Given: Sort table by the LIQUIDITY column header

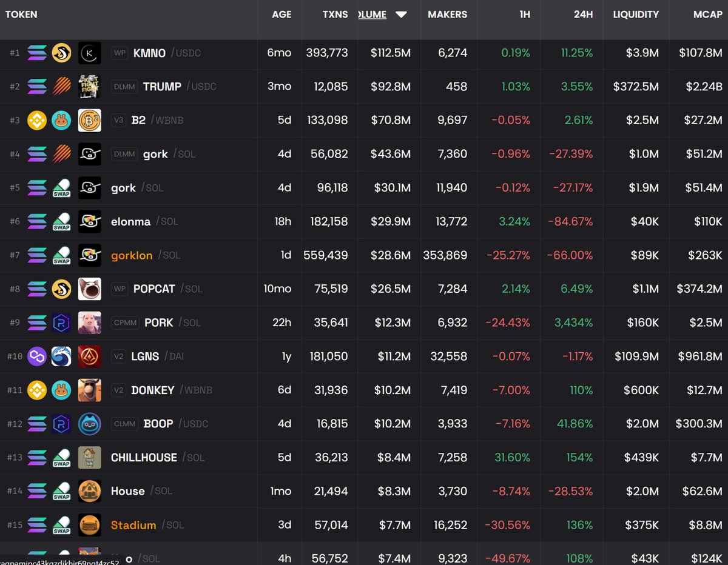Looking at the screenshot, I should [636, 15].
